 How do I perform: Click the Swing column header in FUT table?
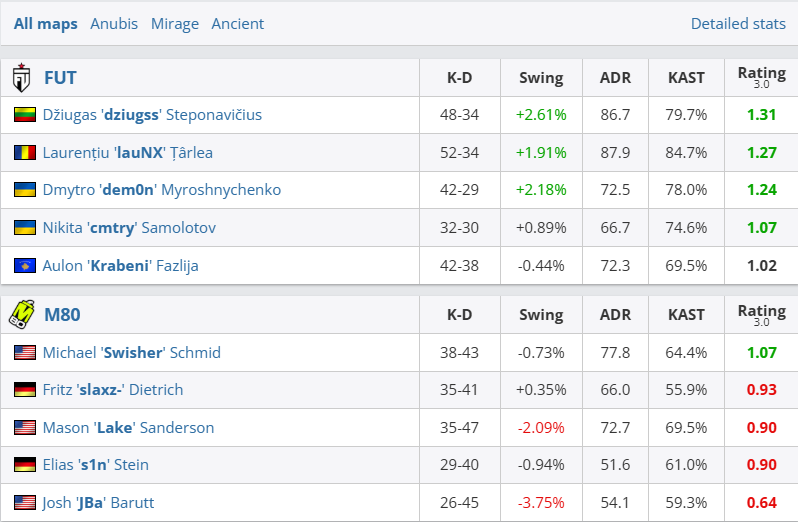coord(541,77)
